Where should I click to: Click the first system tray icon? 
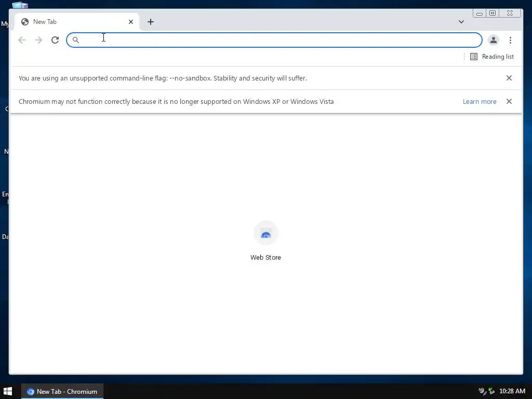pos(482,391)
